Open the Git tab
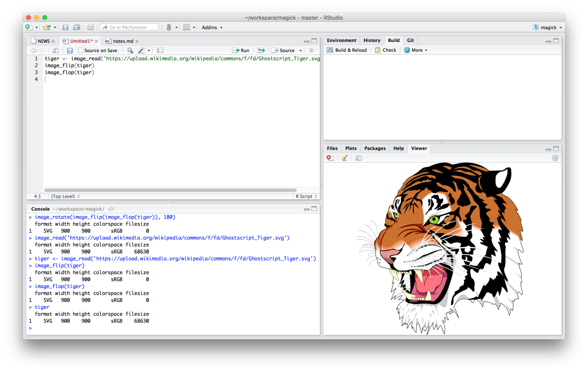 click(410, 40)
